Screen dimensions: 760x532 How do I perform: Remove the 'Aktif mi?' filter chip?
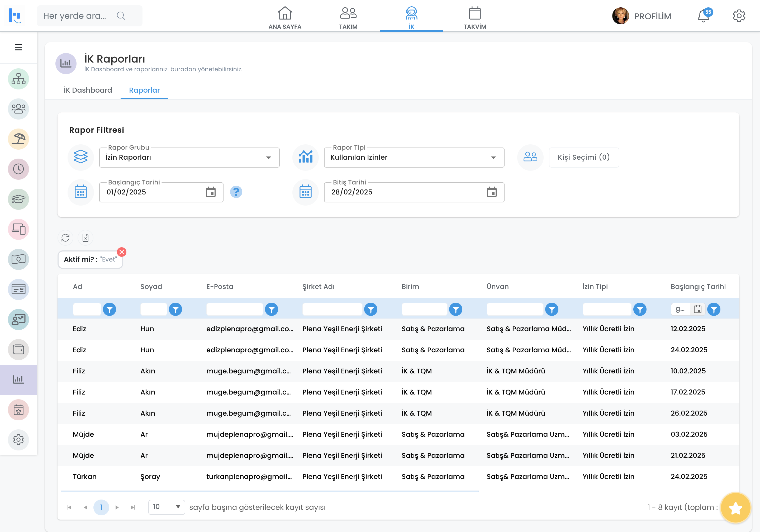coord(122,252)
